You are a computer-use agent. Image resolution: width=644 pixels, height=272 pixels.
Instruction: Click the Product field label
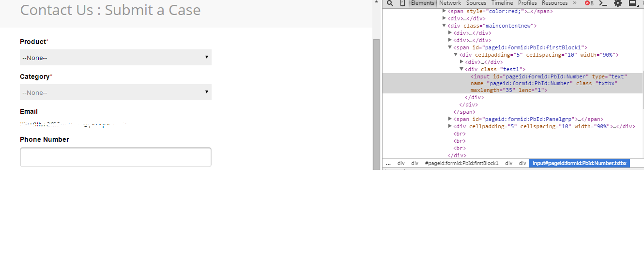[x=33, y=42]
